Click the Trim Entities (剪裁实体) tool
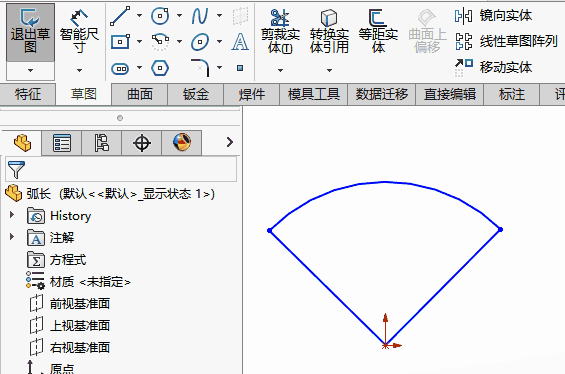The width and height of the screenshot is (565, 374). point(280,32)
